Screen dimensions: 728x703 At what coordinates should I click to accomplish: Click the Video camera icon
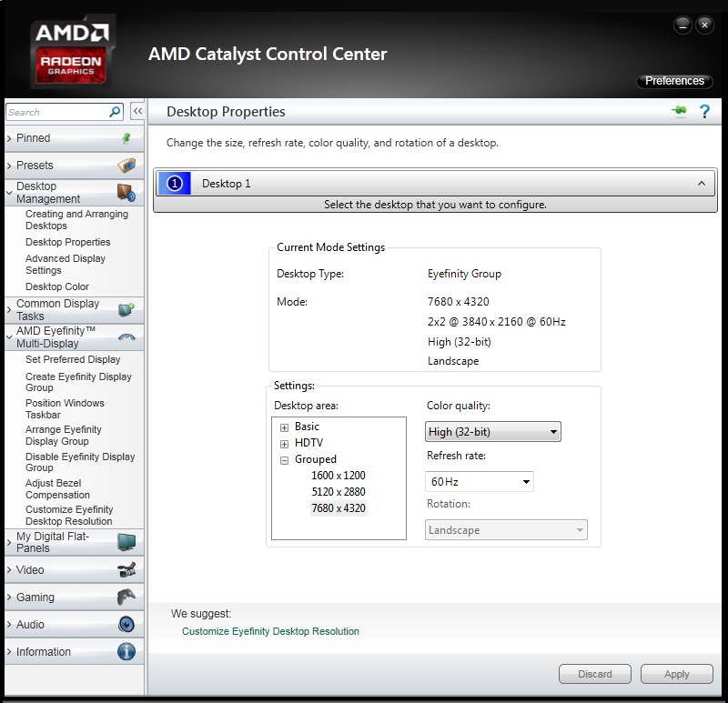click(x=126, y=570)
